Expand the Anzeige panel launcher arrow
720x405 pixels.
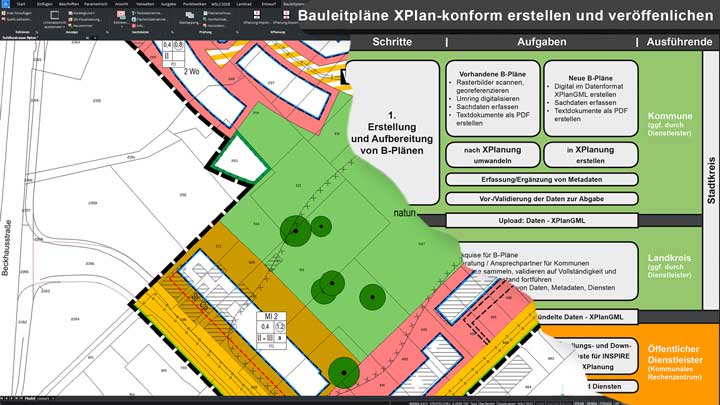[x=107, y=32]
